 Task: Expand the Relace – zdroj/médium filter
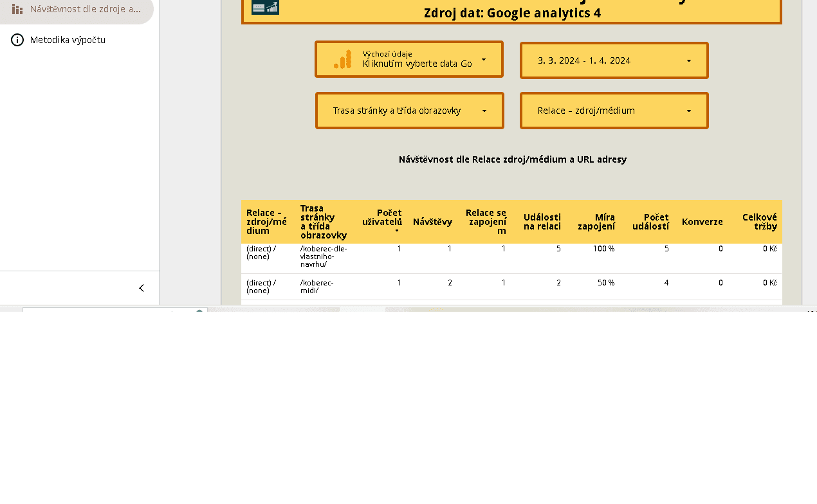(x=614, y=111)
